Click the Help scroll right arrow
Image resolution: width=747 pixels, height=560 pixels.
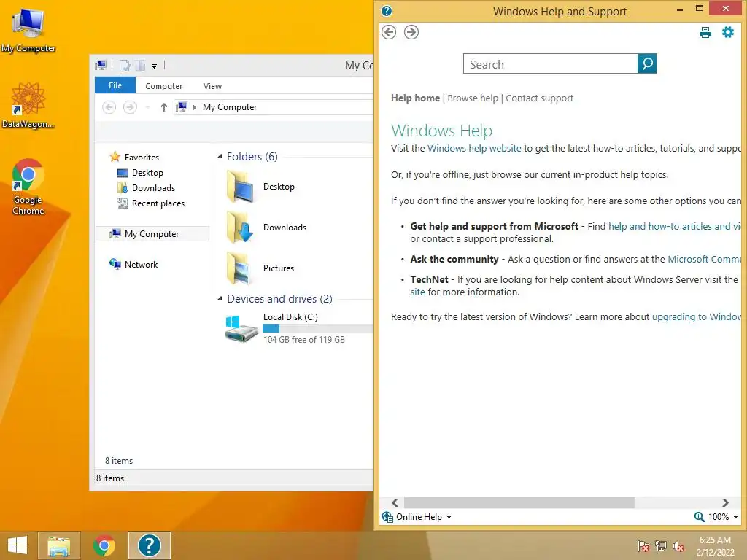click(x=725, y=503)
